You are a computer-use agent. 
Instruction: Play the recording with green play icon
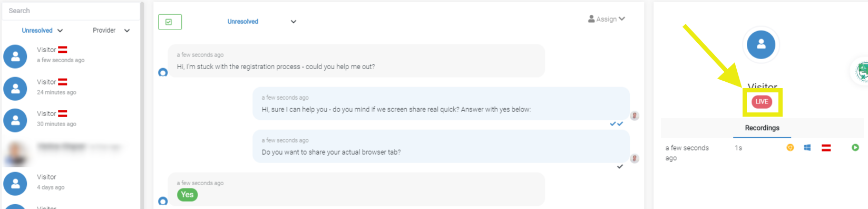pyautogui.click(x=855, y=148)
